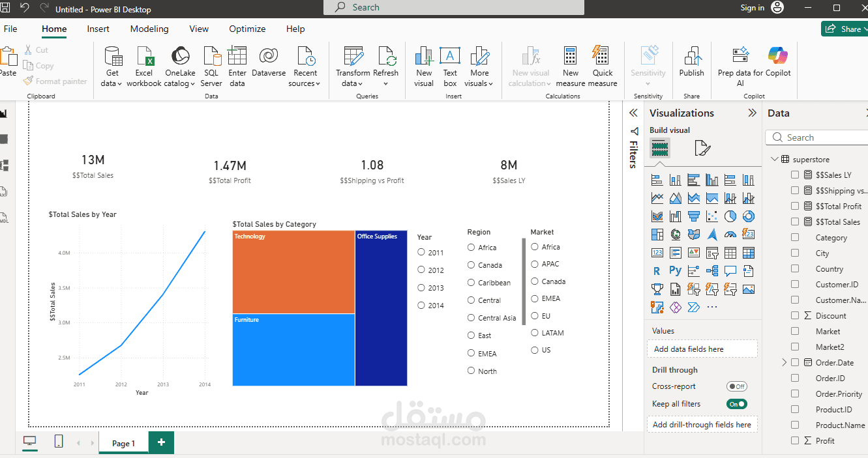Get more visuals via ellipsis

coord(712,307)
